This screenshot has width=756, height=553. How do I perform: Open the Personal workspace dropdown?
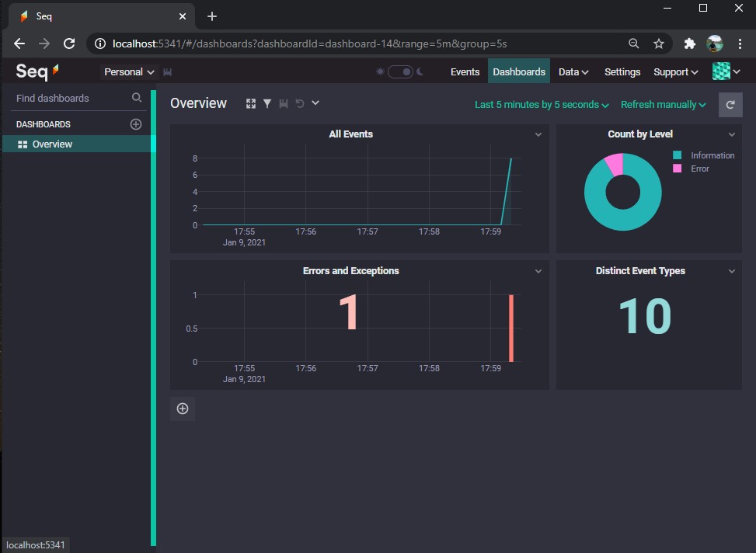pyautogui.click(x=129, y=71)
